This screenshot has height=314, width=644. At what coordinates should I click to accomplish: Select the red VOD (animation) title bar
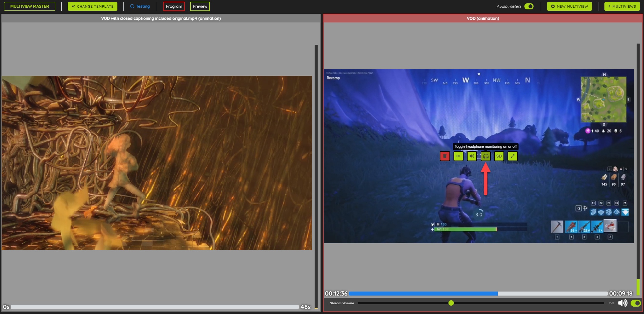click(483, 18)
